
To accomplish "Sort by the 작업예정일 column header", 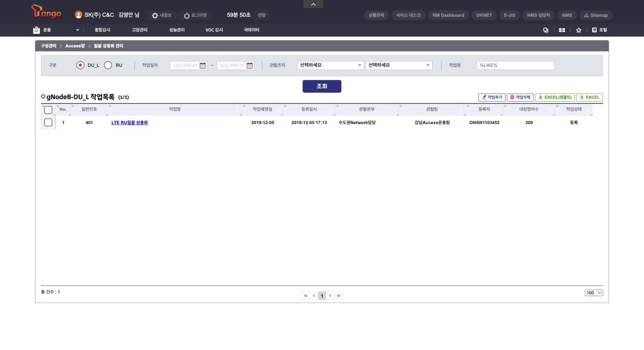I will click(x=262, y=109).
